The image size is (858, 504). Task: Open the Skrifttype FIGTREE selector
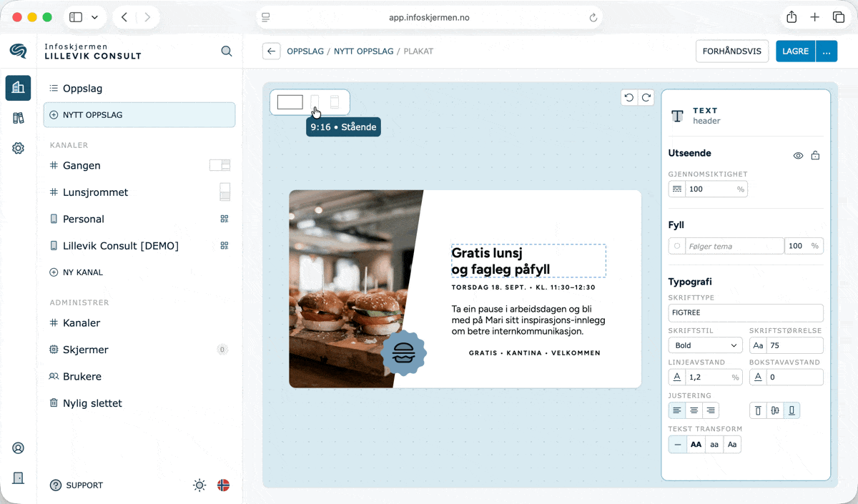[746, 312]
